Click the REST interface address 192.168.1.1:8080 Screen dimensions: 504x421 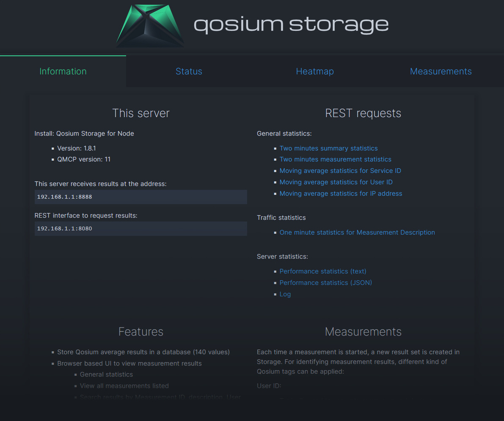141,229
